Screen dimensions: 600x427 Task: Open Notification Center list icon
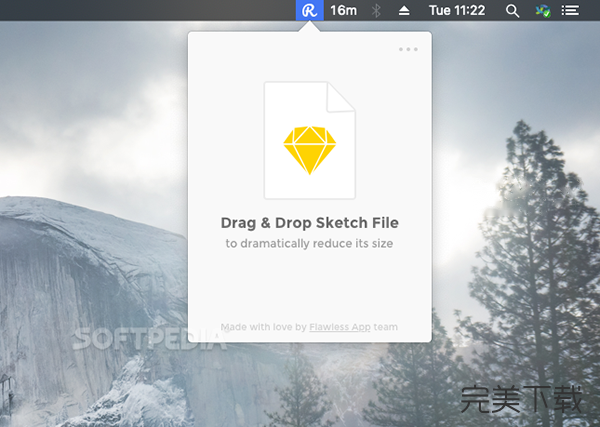tap(571, 10)
